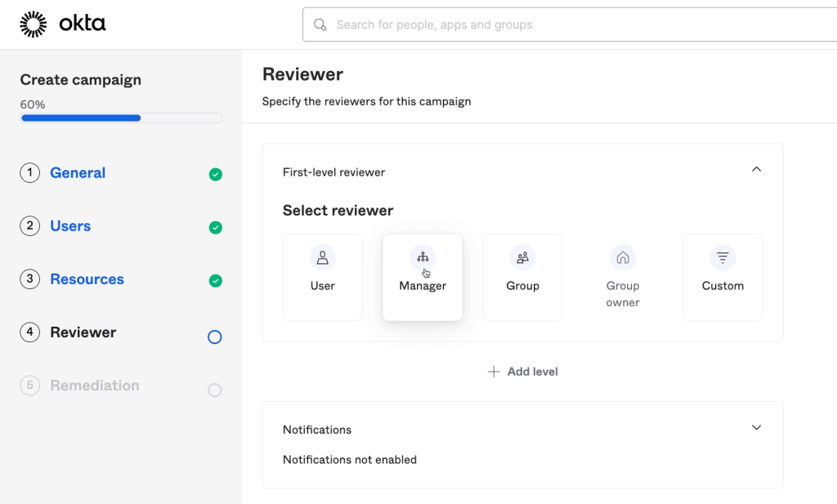Click the search magnifier icon
This screenshot has width=837, height=504.
coord(320,25)
